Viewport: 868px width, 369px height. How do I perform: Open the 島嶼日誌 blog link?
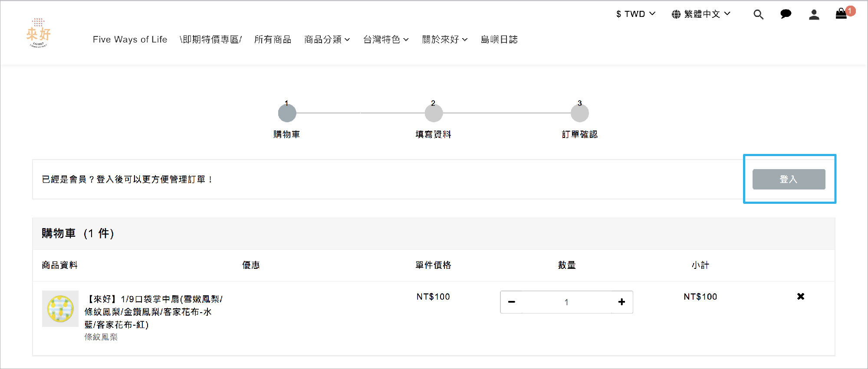pyautogui.click(x=499, y=39)
